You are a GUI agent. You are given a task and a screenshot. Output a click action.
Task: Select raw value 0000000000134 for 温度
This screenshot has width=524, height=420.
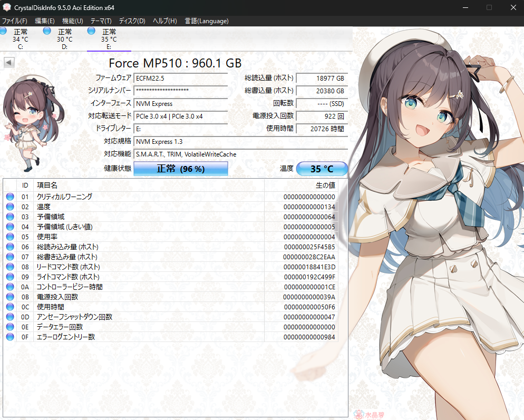[x=309, y=207]
